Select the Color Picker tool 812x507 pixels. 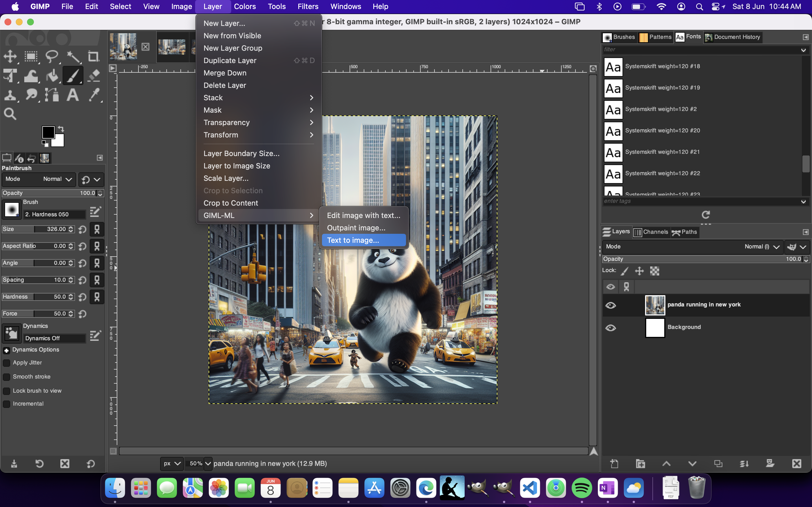point(94,95)
